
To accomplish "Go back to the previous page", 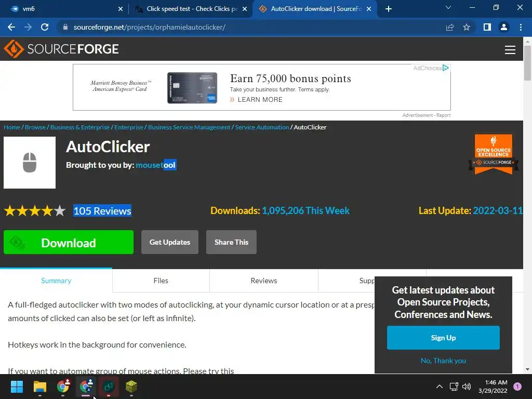I will click(x=11, y=27).
